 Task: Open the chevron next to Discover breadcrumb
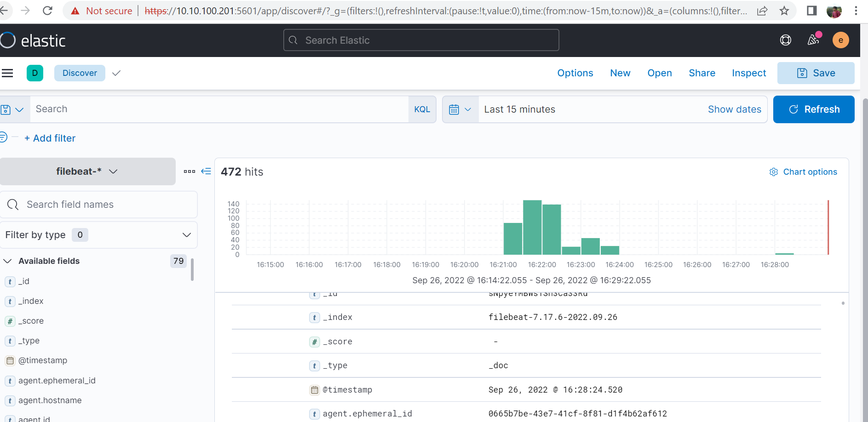pyautogui.click(x=116, y=73)
